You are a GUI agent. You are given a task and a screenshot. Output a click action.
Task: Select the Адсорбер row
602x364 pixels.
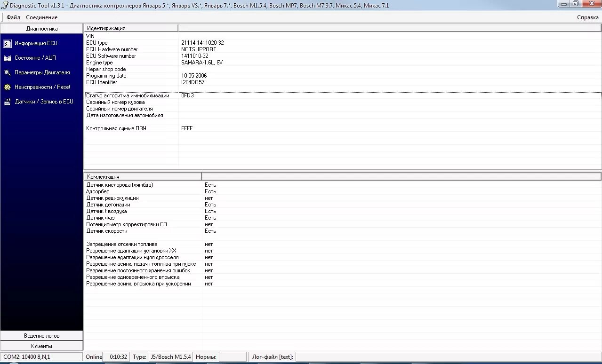tap(343, 191)
